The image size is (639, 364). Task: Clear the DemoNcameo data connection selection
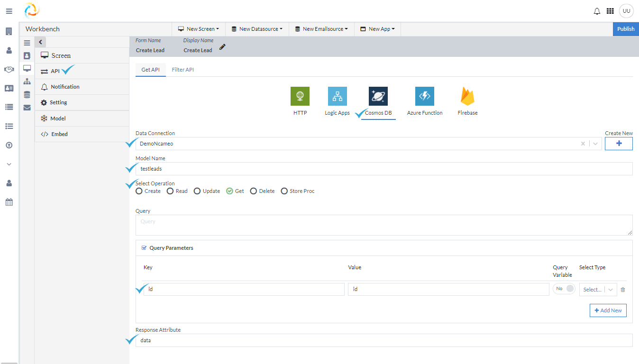pos(583,144)
